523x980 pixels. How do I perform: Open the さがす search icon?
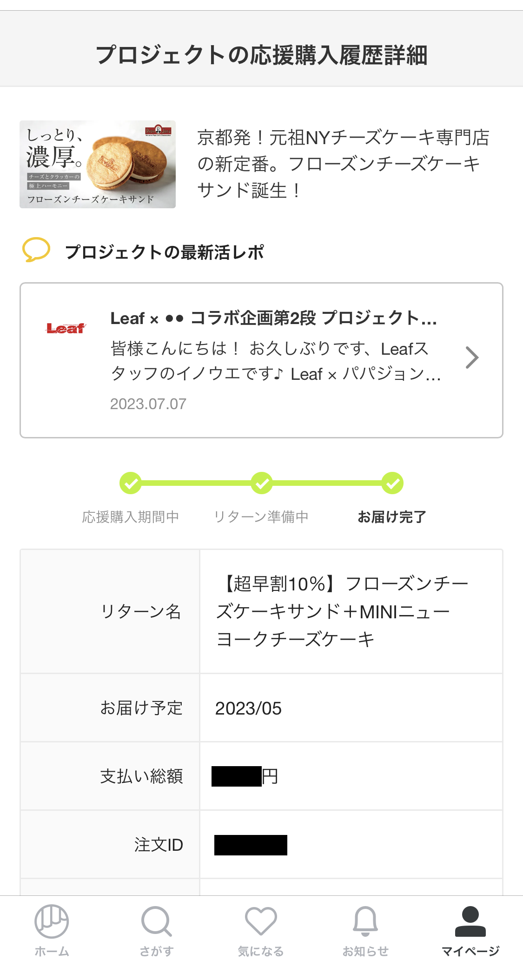157,921
